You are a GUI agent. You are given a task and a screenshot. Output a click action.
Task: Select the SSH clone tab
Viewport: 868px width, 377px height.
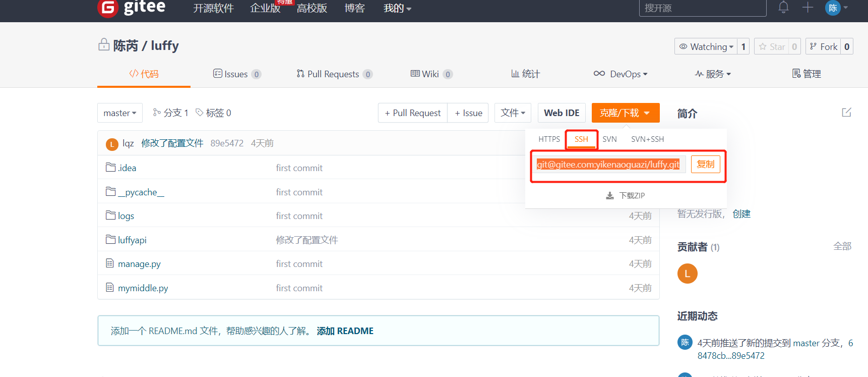(581, 139)
